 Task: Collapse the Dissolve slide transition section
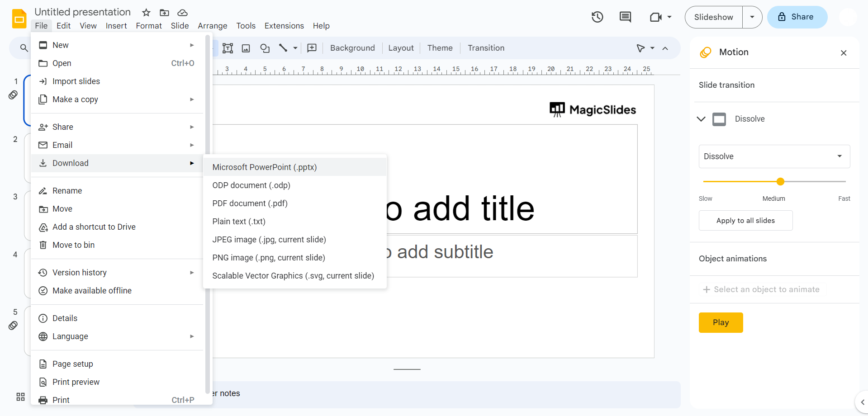click(x=701, y=119)
